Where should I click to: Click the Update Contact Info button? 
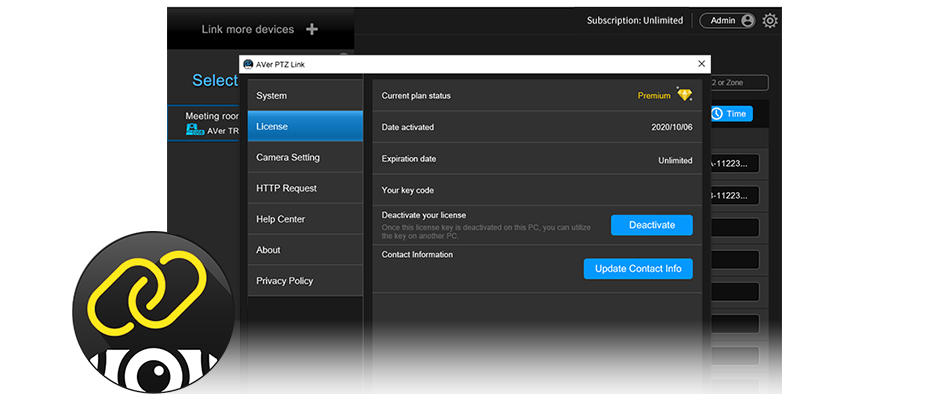click(638, 268)
